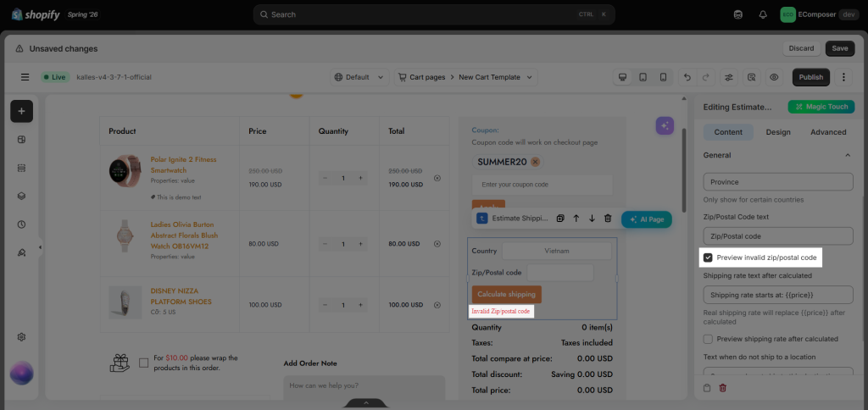Collapse the left sidebar arrow
868x410 pixels.
(40, 247)
